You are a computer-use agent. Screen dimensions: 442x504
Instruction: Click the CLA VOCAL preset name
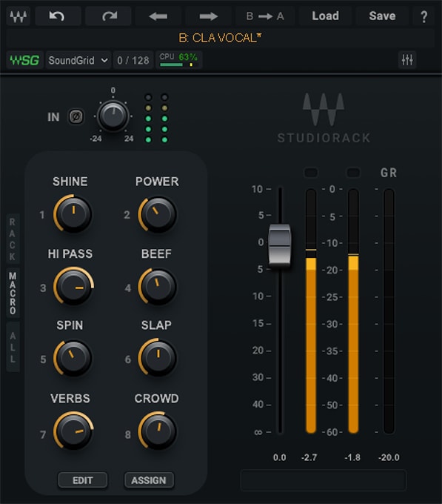pyautogui.click(x=220, y=39)
